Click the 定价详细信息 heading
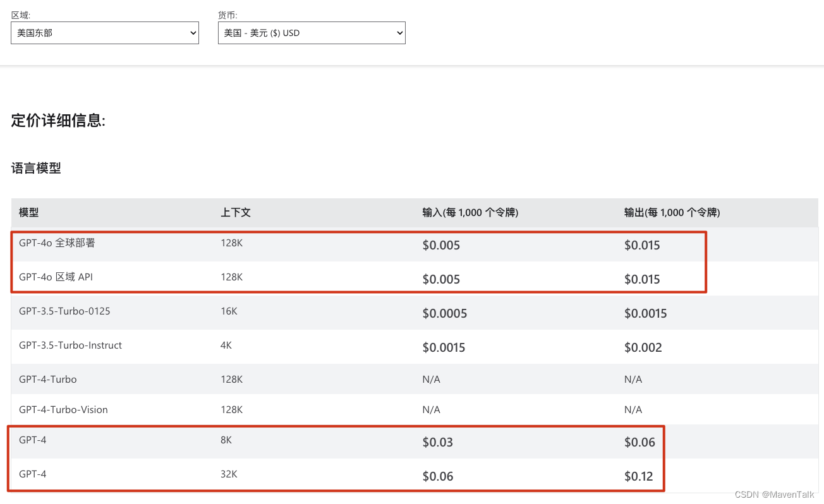 tap(58, 120)
